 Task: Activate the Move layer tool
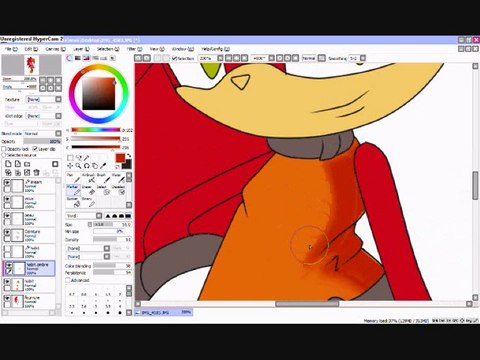click(70, 166)
